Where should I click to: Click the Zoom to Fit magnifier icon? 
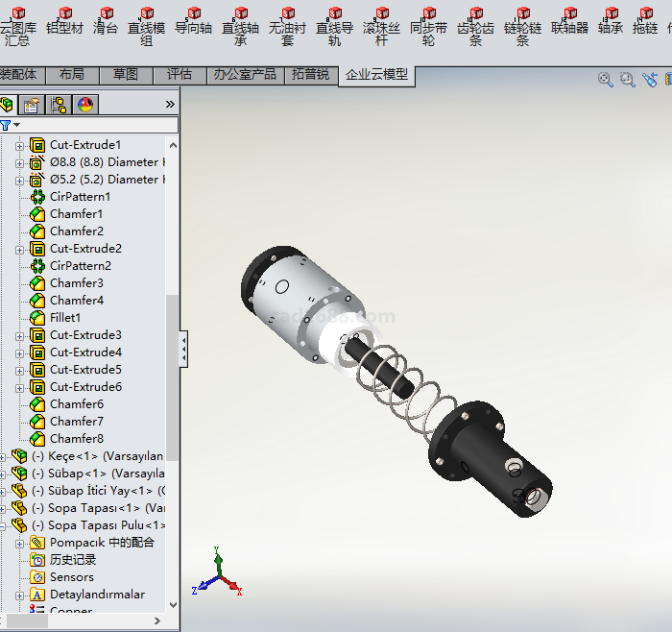click(606, 80)
